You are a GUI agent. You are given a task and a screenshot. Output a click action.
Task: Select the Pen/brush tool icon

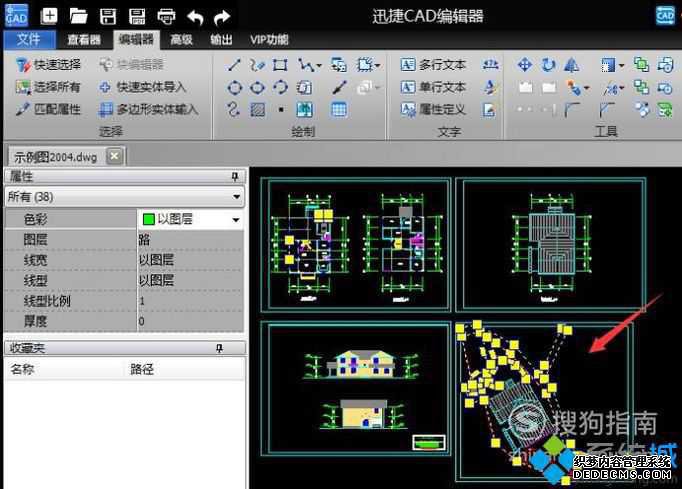click(339, 87)
